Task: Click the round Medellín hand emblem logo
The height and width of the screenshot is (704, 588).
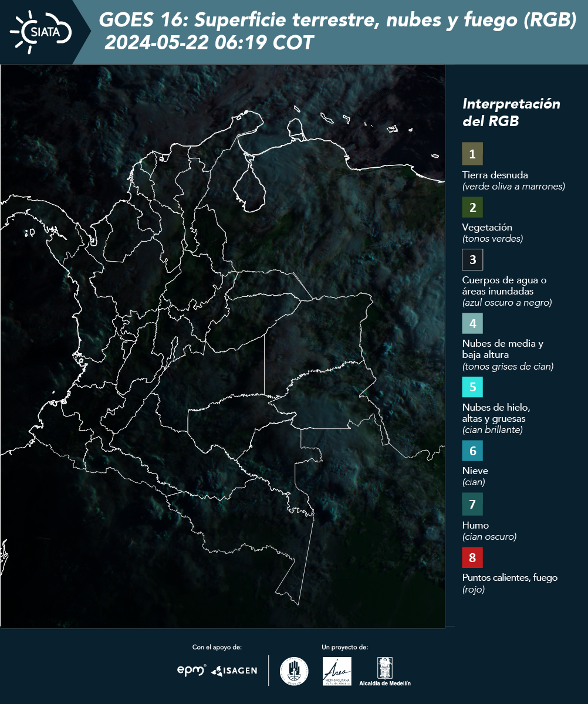Action: point(294,671)
